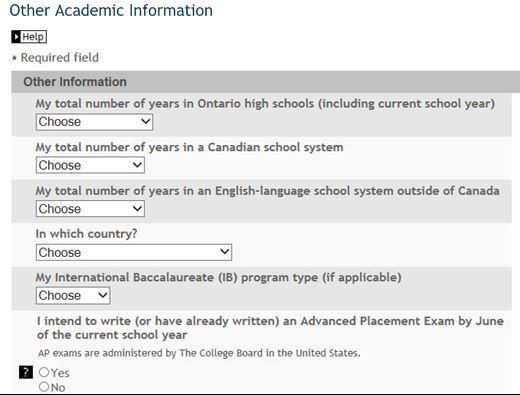Open English-language school system years dropdown

coord(90,209)
